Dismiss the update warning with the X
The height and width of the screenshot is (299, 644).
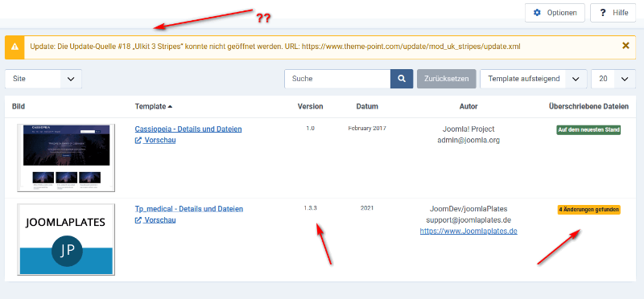pyautogui.click(x=625, y=46)
